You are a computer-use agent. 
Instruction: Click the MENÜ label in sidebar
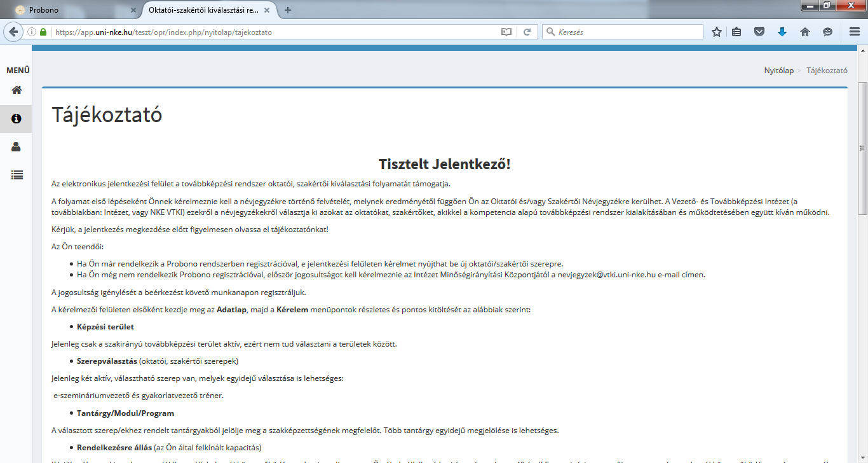(x=18, y=71)
